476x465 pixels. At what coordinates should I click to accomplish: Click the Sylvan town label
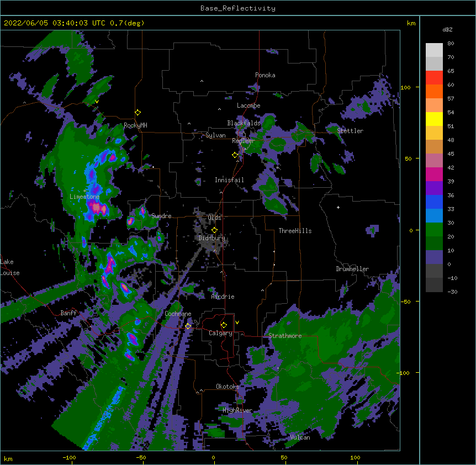click(215, 135)
